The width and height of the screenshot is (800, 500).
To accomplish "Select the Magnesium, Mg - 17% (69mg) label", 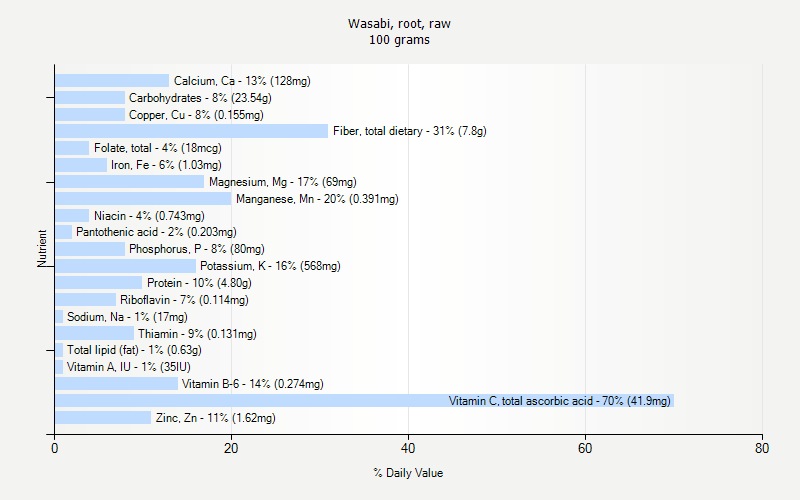I will [x=283, y=182].
